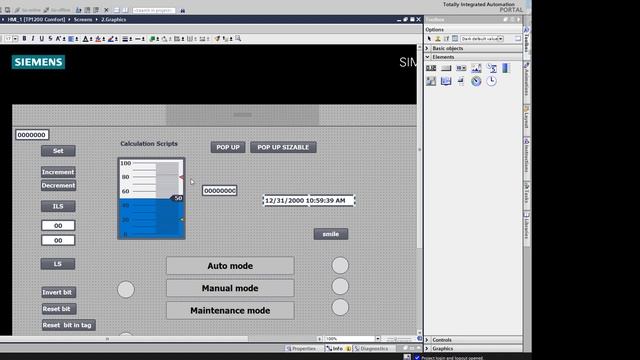The image size is (640, 360).
Task: Select the Manual mode button
Action: pos(230,288)
